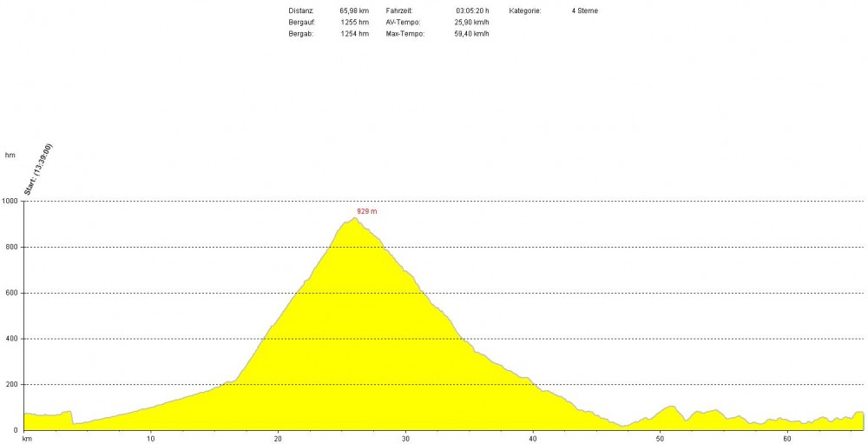
Task: Click the 600 tick on the elevation axis
Action: 11,293
